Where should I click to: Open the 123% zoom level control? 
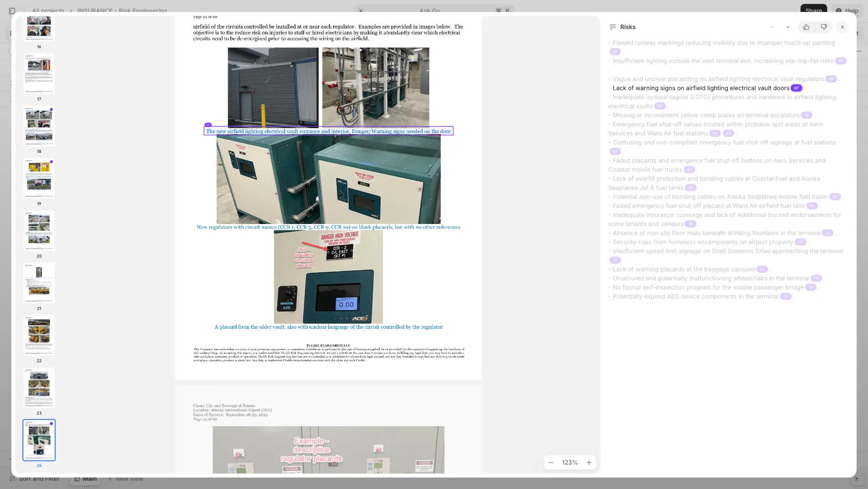[570, 462]
